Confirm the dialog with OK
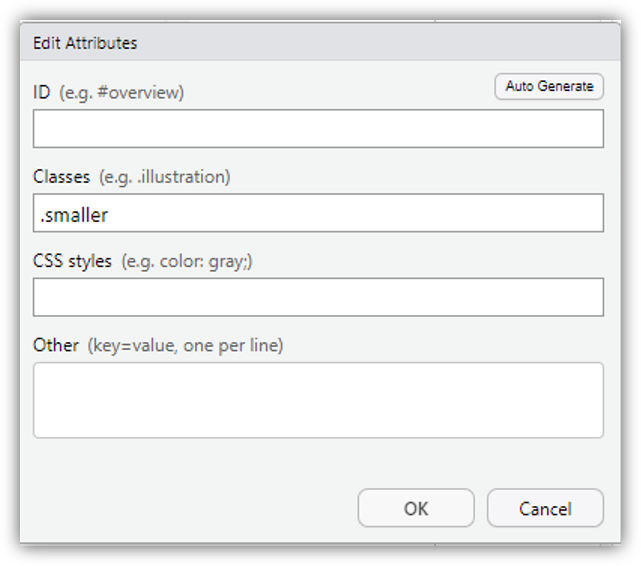The width and height of the screenshot is (641, 566). point(416,508)
